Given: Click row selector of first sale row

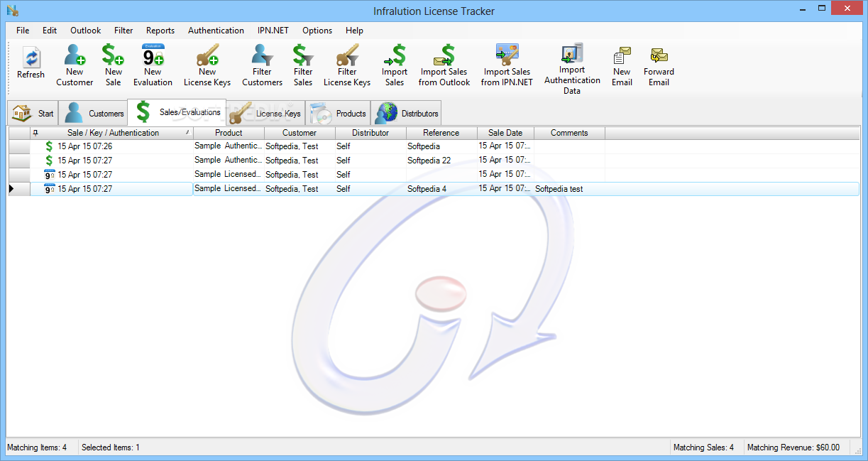Looking at the screenshot, I should (x=19, y=146).
